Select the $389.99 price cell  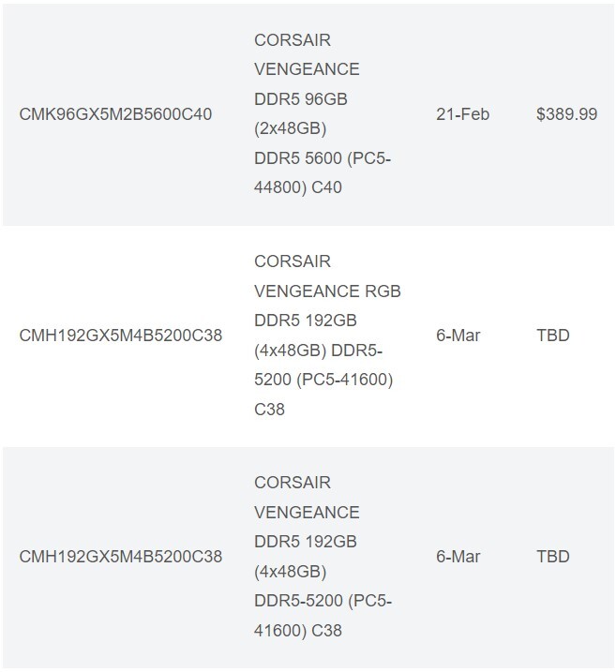(566, 114)
